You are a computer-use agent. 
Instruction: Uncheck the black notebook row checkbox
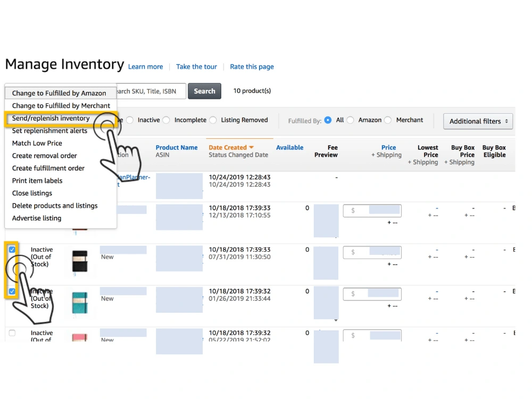point(12,250)
